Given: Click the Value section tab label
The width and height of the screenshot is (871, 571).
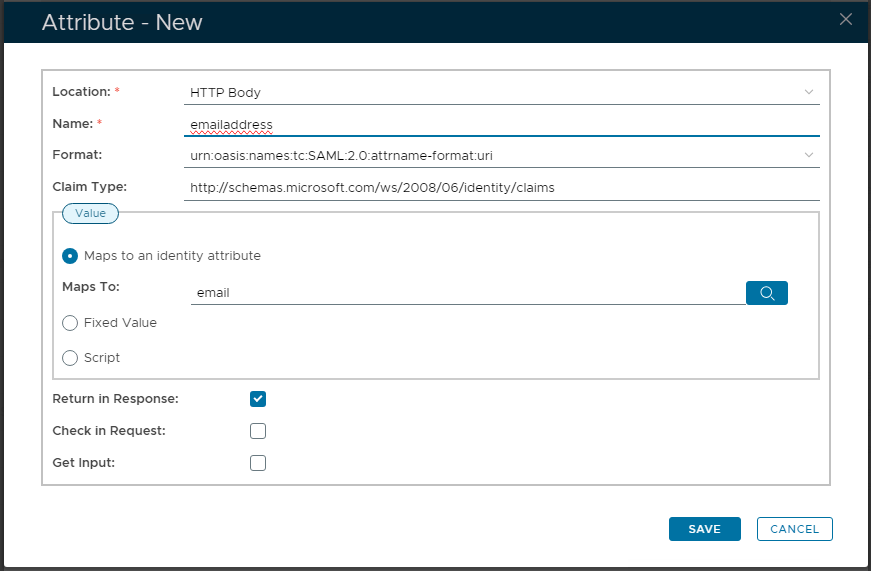Looking at the screenshot, I should point(90,213).
